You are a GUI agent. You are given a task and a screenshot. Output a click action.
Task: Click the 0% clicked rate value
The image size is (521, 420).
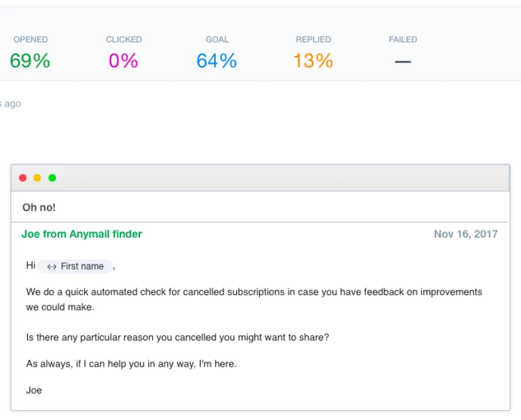point(124,61)
